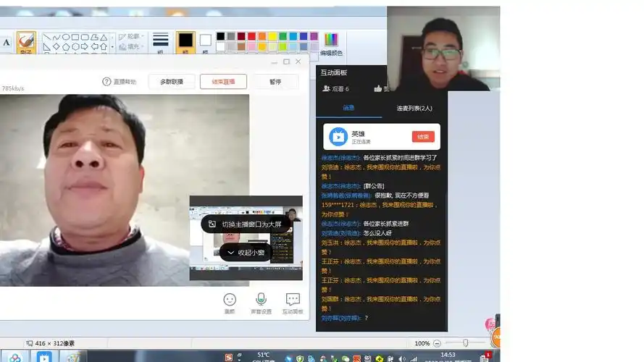The height and width of the screenshot is (362, 644).
Task: Select Color 1 black foreground box
Action: tap(185, 43)
